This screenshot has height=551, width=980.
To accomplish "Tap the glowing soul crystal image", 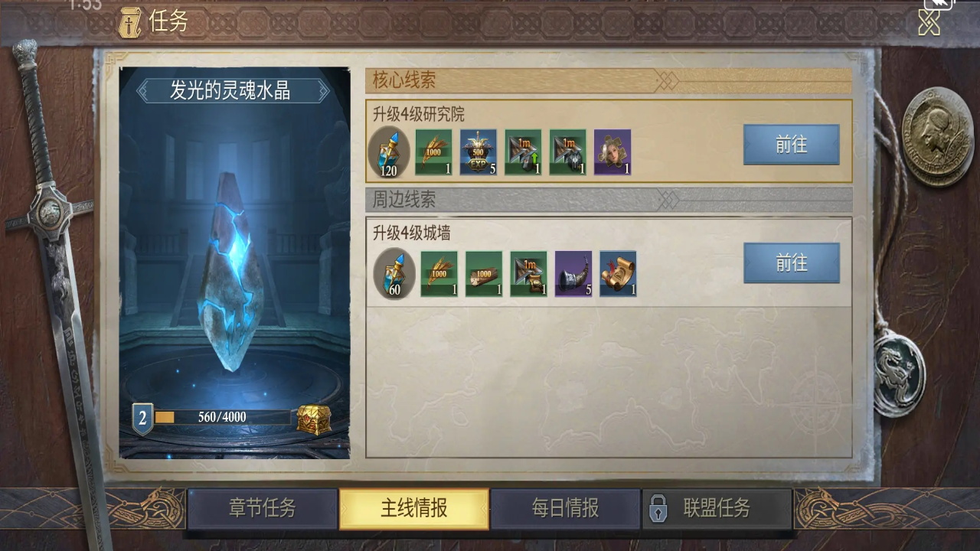I will coord(234,272).
